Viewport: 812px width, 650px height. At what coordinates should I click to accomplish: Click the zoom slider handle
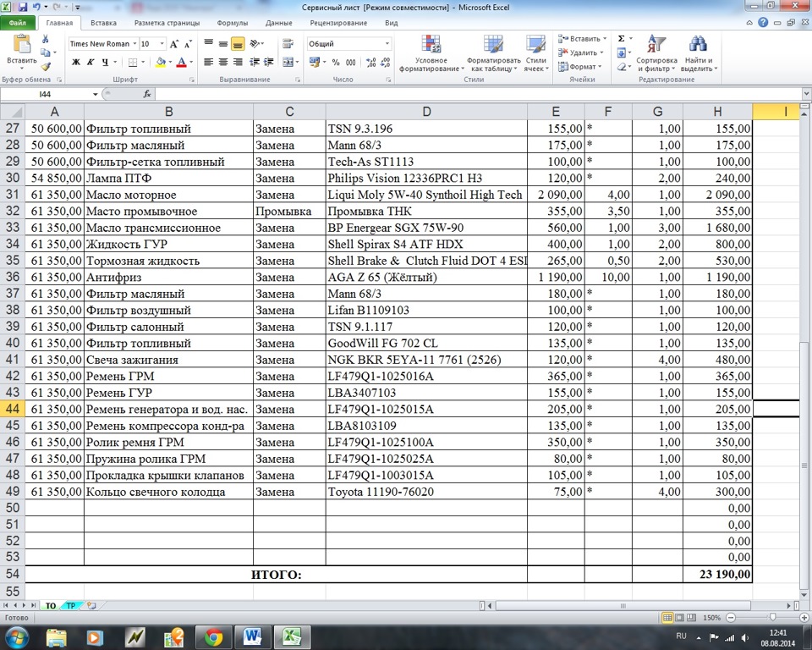pyautogui.click(x=772, y=617)
